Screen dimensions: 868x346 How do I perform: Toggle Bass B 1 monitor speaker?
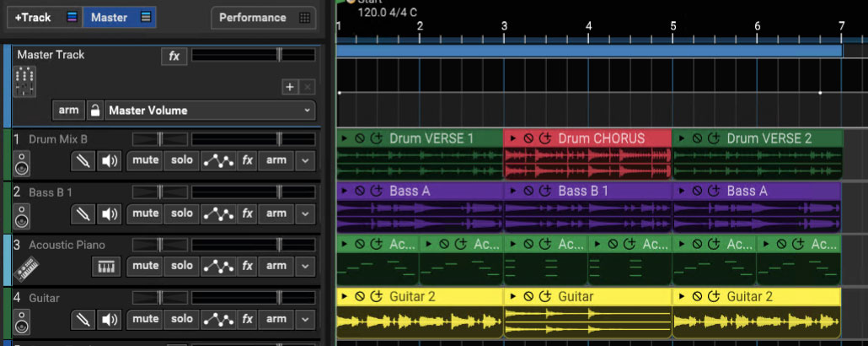point(110,214)
